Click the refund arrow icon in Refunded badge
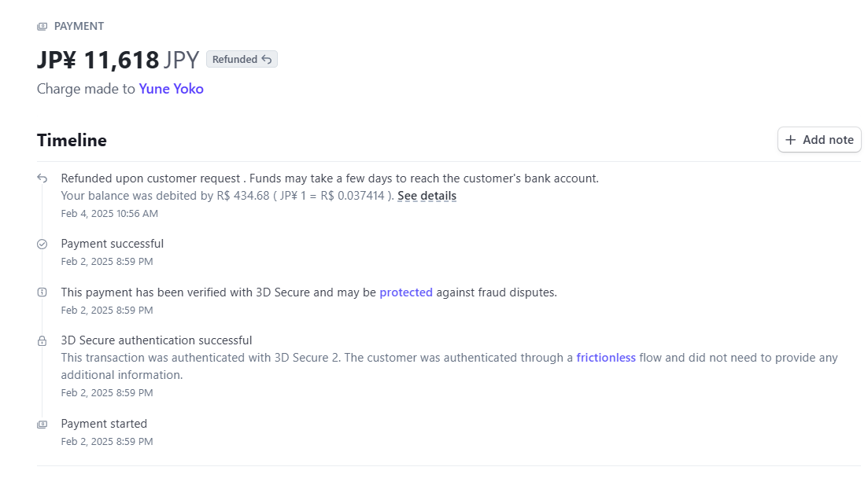This screenshot has height=478, width=868. tap(267, 59)
